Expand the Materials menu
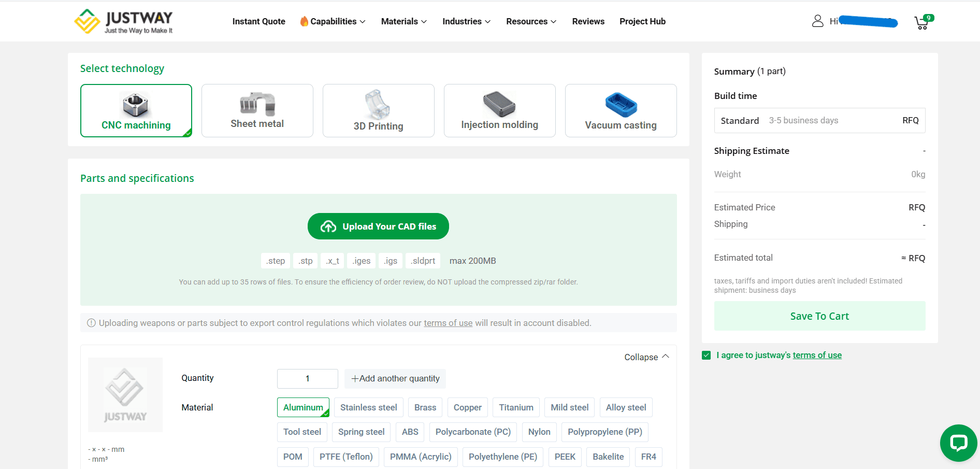This screenshot has width=980, height=469. [x=404, y=21]
